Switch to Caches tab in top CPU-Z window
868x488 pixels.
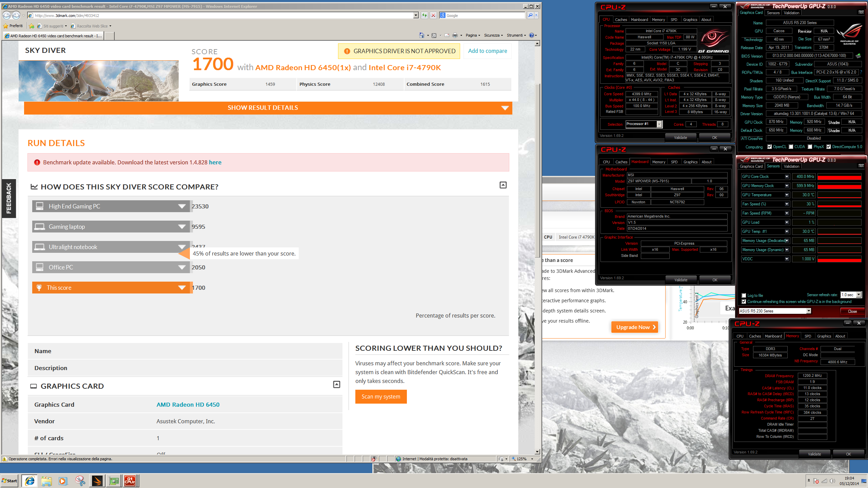pos(621,20)
